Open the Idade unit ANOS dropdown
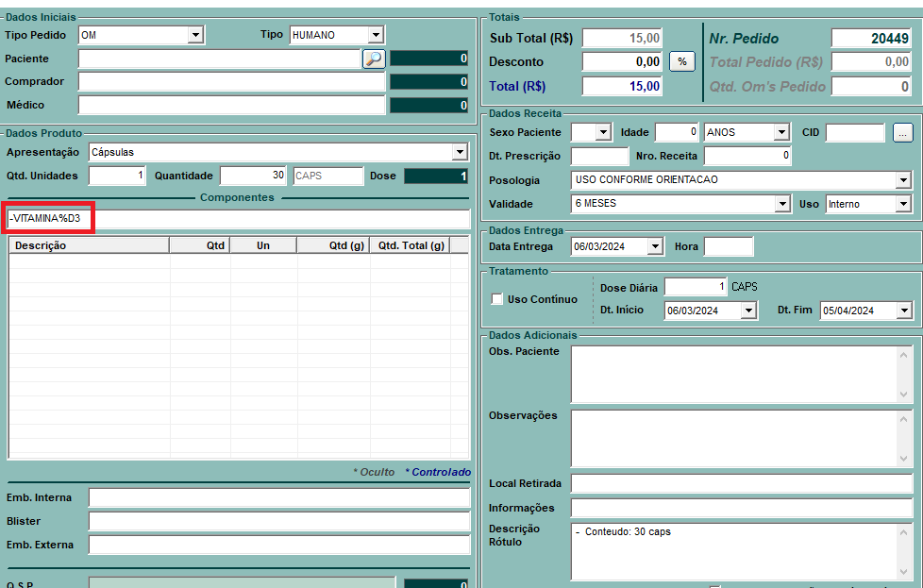This screenshot has width=923, height=588. click(x=780, y=133)
